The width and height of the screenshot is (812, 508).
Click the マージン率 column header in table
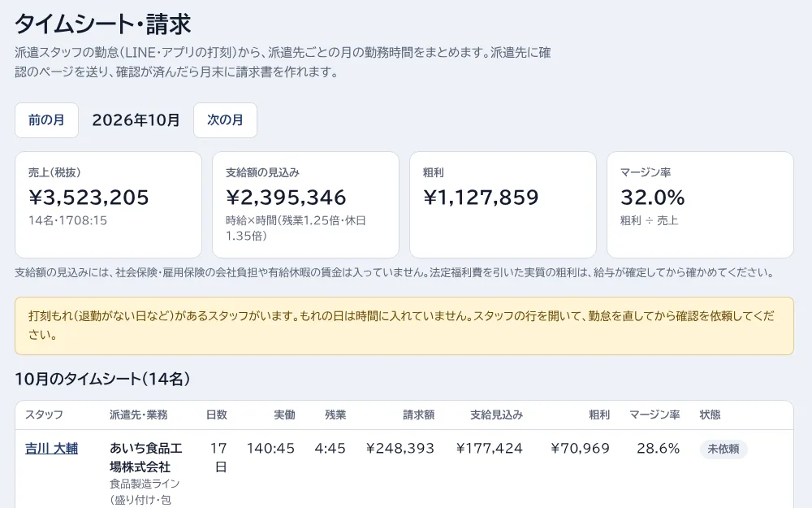(x=654, y=415)
